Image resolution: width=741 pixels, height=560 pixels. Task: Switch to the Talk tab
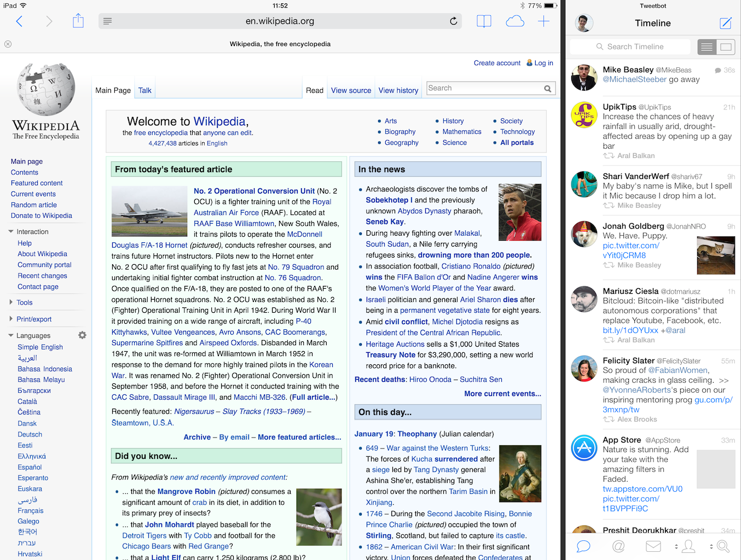(144, 90)
